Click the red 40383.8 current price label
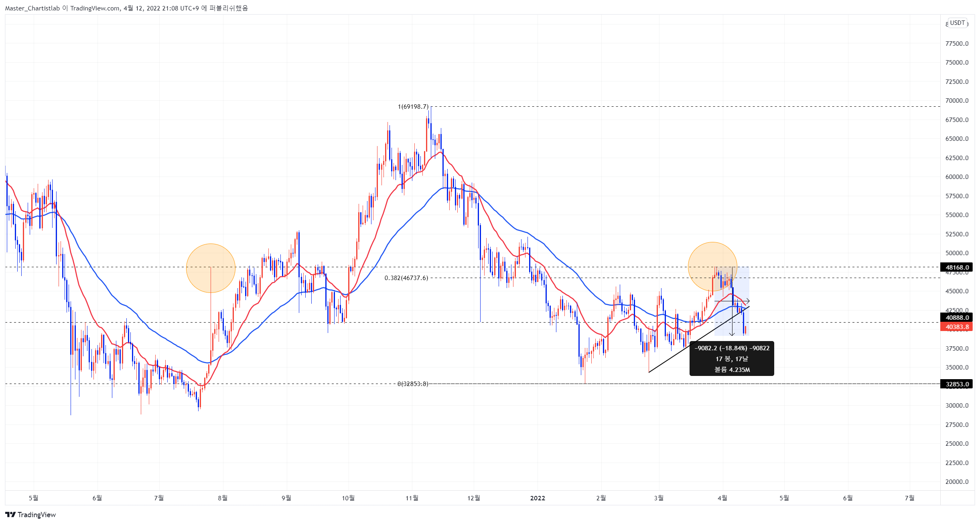 [957, 327]
